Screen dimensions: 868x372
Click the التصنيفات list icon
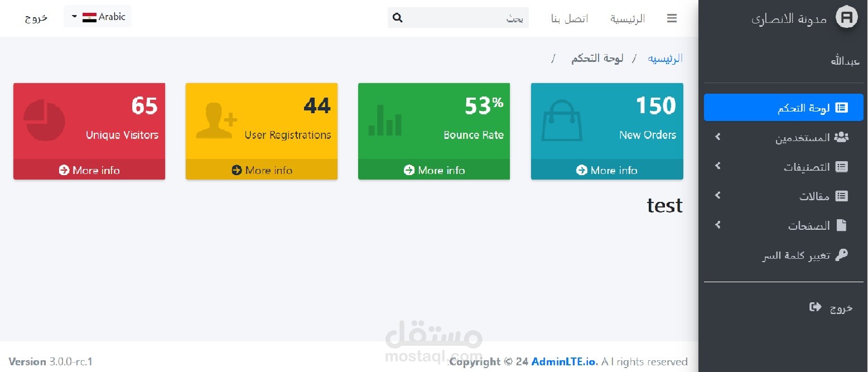coord(841,167)
